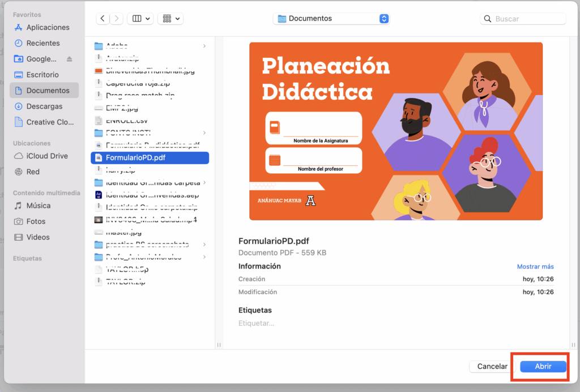Click the Buscar search field
The height and width of the screenshot is (392, 580).
click(x=527, y=19)
